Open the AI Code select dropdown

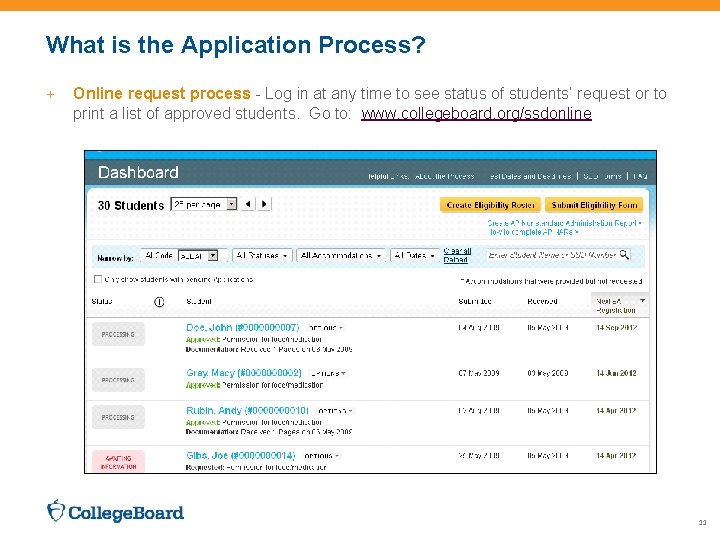click(198, 256)
